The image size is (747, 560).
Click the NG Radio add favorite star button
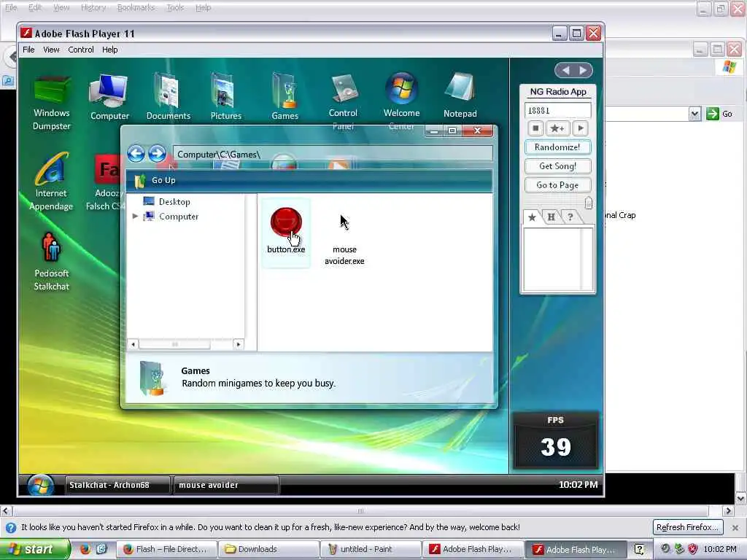point(557,128)
